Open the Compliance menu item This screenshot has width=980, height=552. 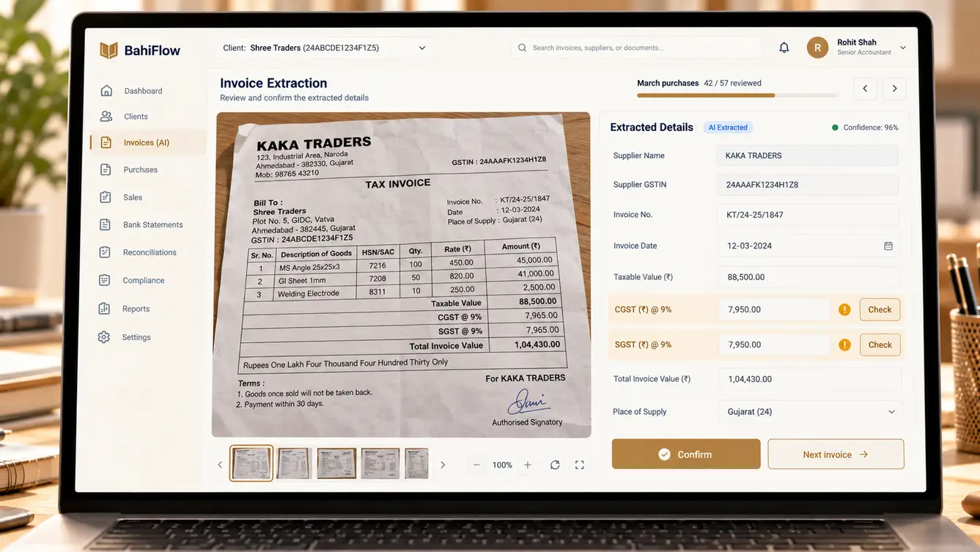point(144,281)
